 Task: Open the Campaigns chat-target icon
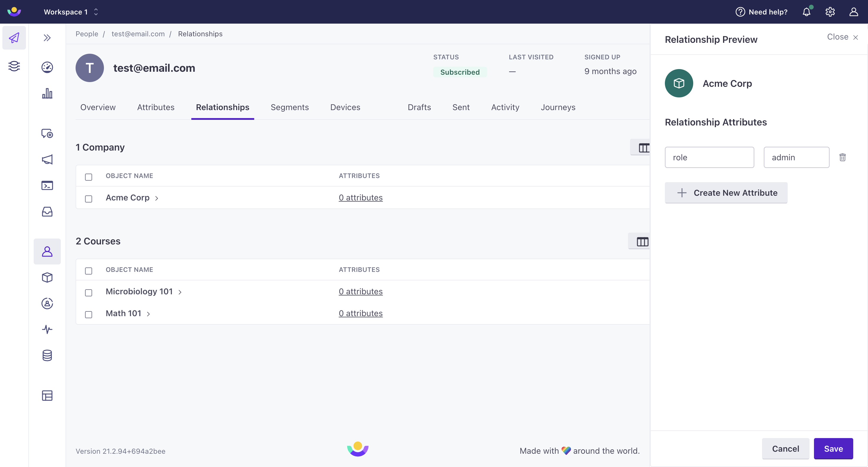click(47, 133)
